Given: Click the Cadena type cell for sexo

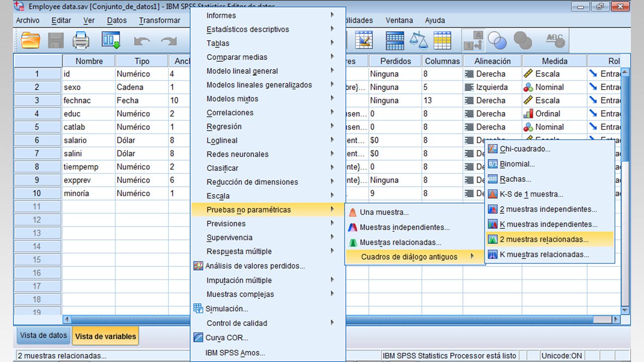Looking at the screenshot, I should pyautogui.click(x=142, y=87).
